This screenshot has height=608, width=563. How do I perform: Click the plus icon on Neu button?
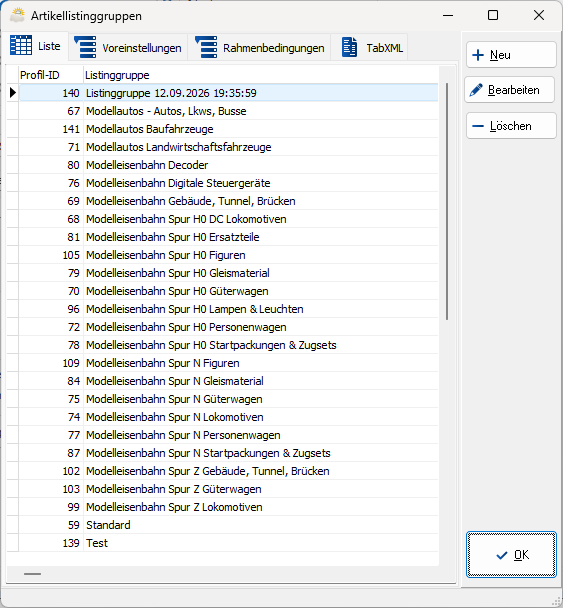pyautogui.click(x=478, y=55)
